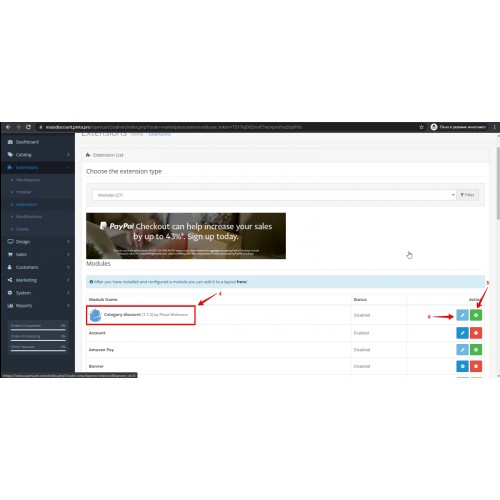The image size is (500, 500).
Task: Edit the Category discount module
Action: pyautogui.click(x=462, y=315)
